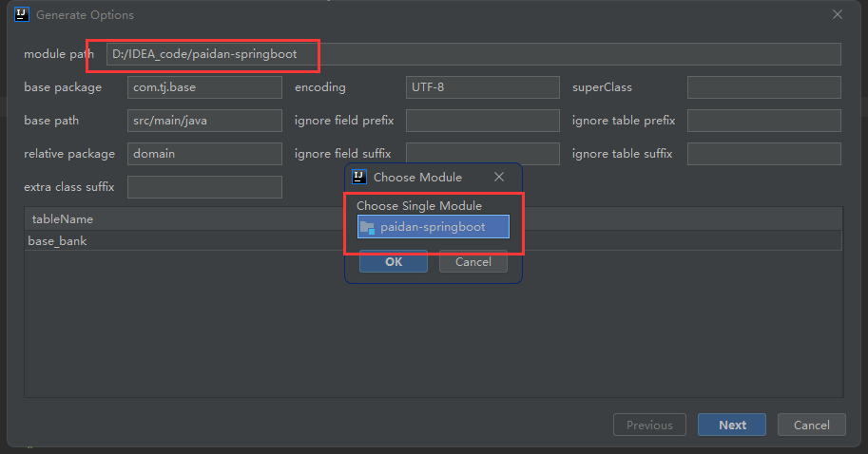Click the paidan-springboot module folder icon
The image size is (868, 454).
tap(367, 227)
